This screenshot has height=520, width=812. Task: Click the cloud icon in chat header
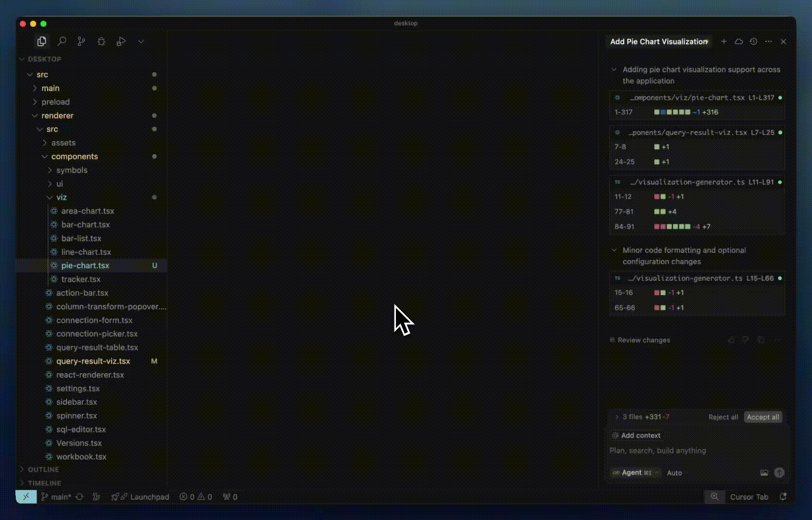point(738,41)
